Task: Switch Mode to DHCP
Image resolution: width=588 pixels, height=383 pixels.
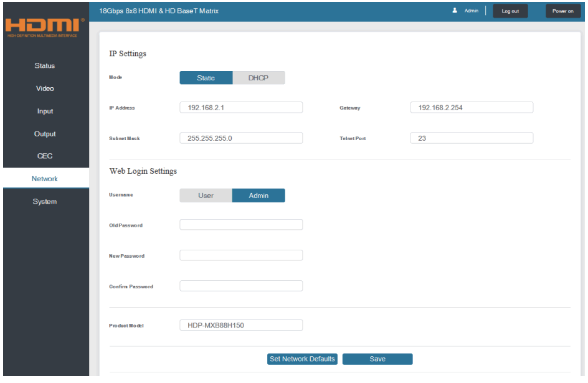Action: 258,77
